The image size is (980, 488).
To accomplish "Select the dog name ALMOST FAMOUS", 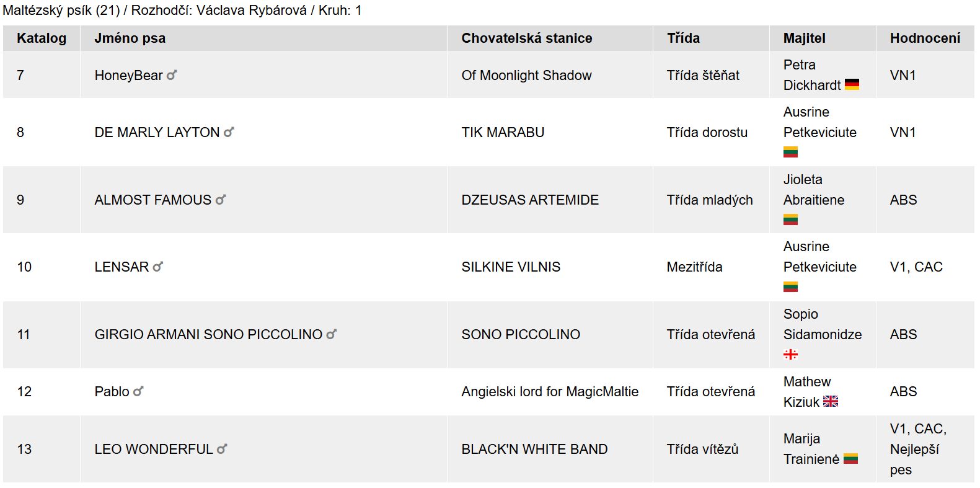I will pyautogui.click(x=152, y=200).
